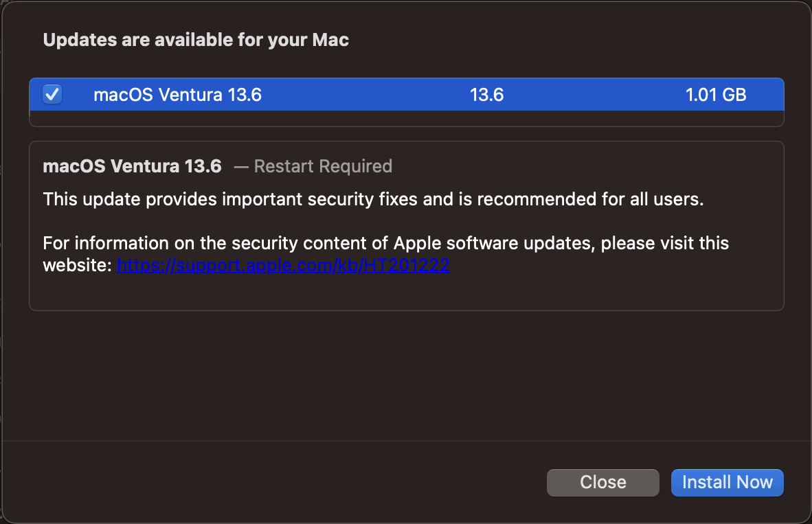Click the 1.01 GB download size text

click(x=716, y=95)
